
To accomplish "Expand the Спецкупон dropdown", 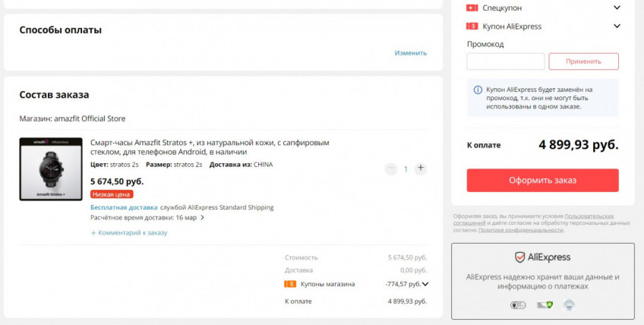I will (x=616, y=8).
